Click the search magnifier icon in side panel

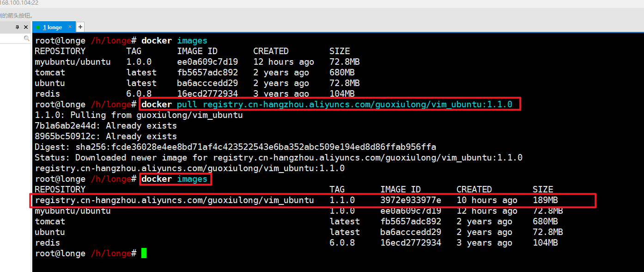(27, 39)
